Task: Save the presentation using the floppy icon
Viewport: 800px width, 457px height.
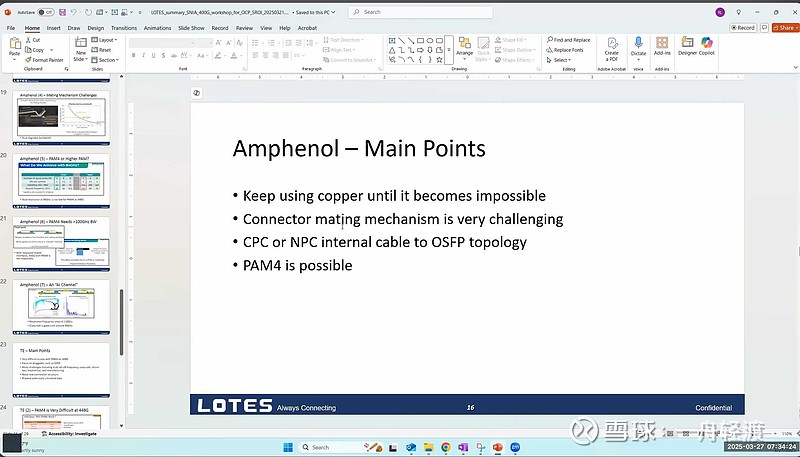Action: pyautogui.click(x=62, y=12)
